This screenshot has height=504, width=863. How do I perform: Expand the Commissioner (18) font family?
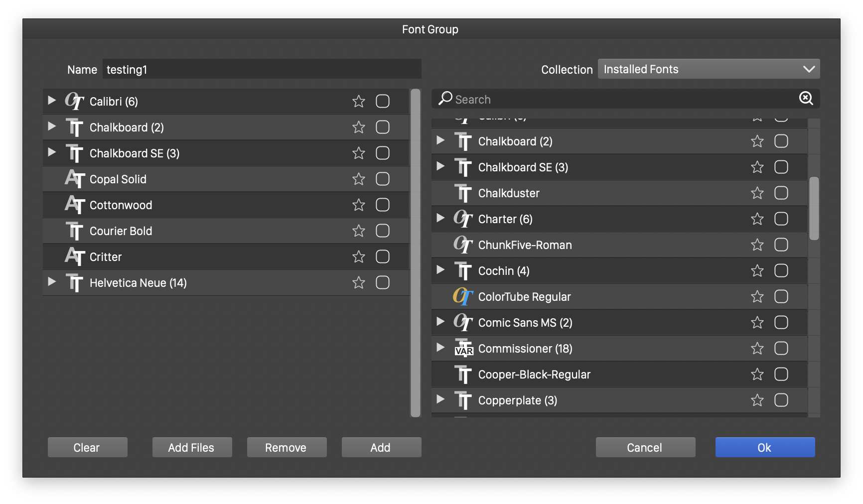[x=440, y=348]
